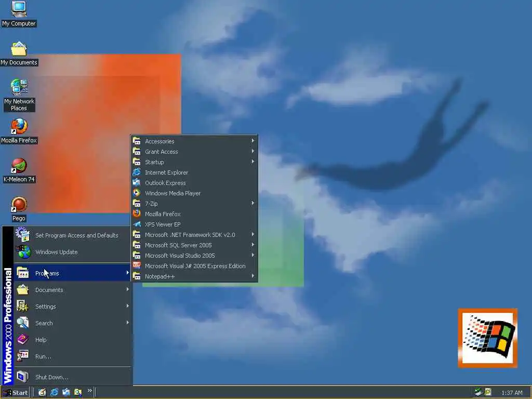Expand the Notepad++ submenu arrow
This screenshot has width=532, height=399.
(x=253, y=276)
